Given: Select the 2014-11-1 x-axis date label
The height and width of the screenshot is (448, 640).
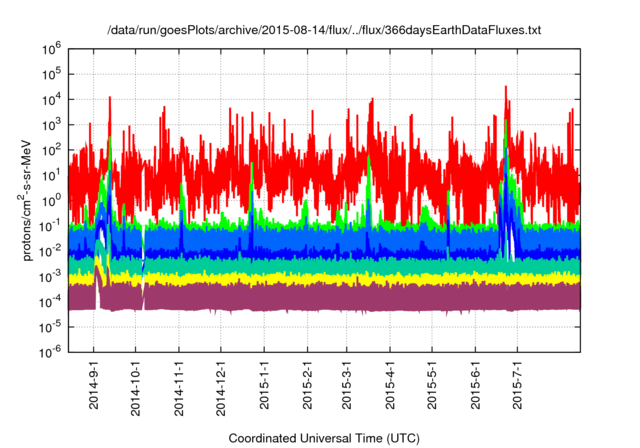Looking at the screenshot, I should tap(179, 388).
